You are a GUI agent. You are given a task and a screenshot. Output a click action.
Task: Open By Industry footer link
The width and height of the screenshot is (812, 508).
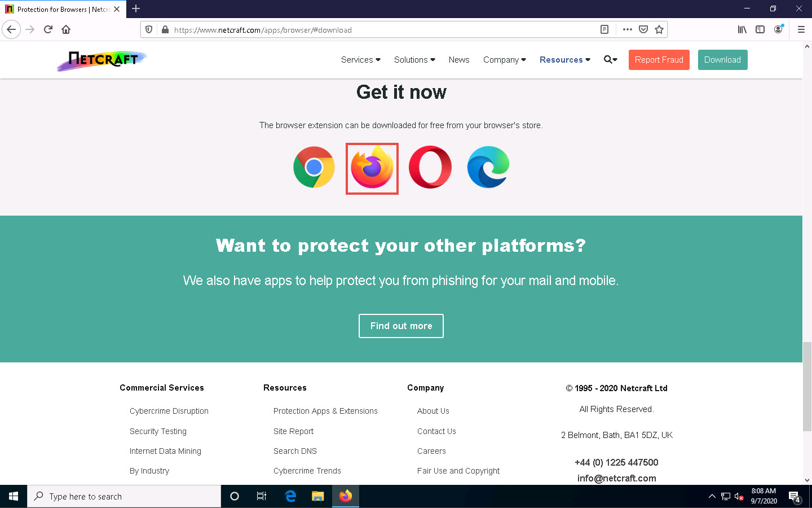(x=149, y=471)
